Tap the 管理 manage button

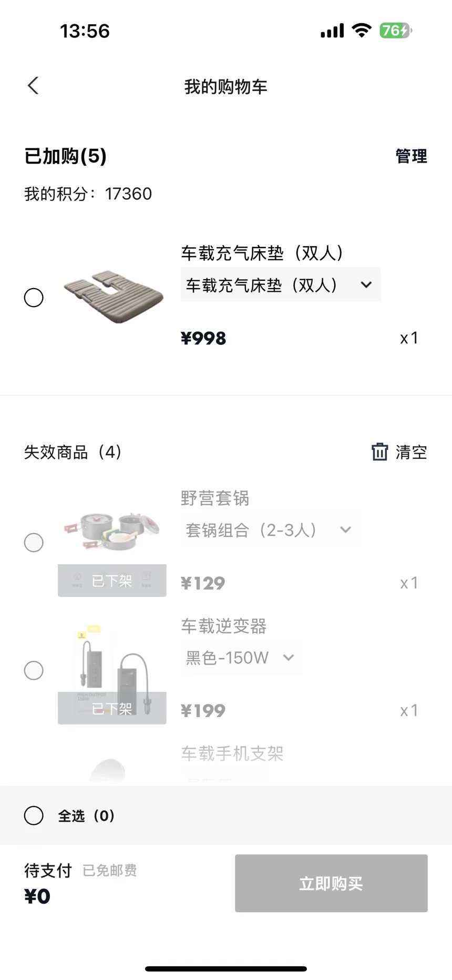411,156
